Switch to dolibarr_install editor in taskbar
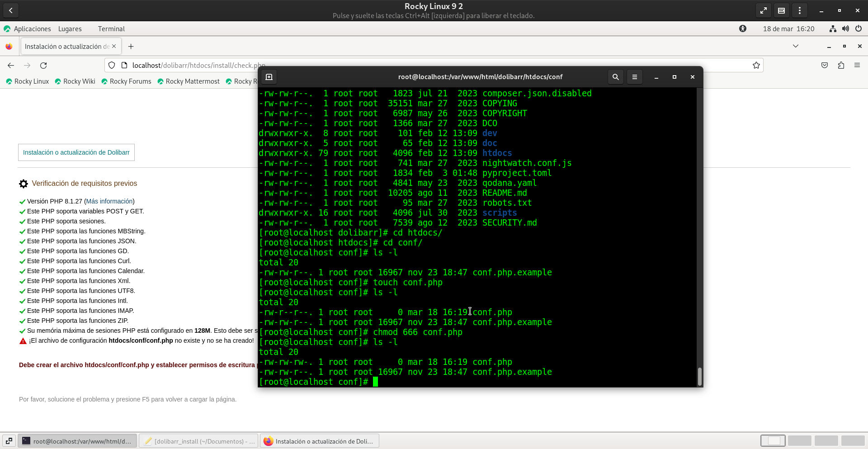Screen dimensions: 868x449 199,441
